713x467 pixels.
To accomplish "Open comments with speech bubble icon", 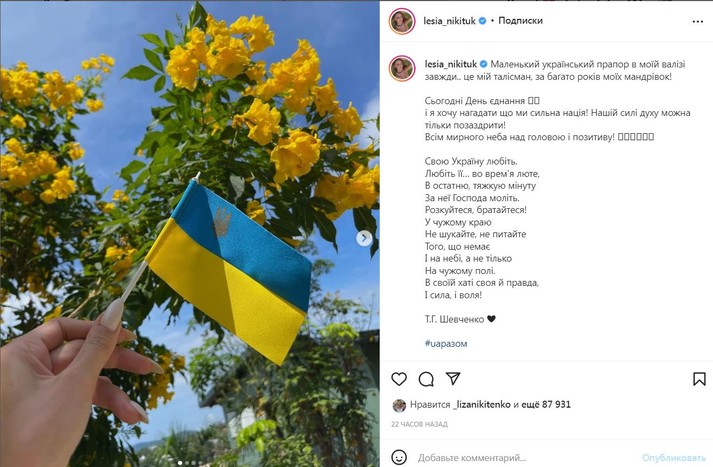I will 426,379.
